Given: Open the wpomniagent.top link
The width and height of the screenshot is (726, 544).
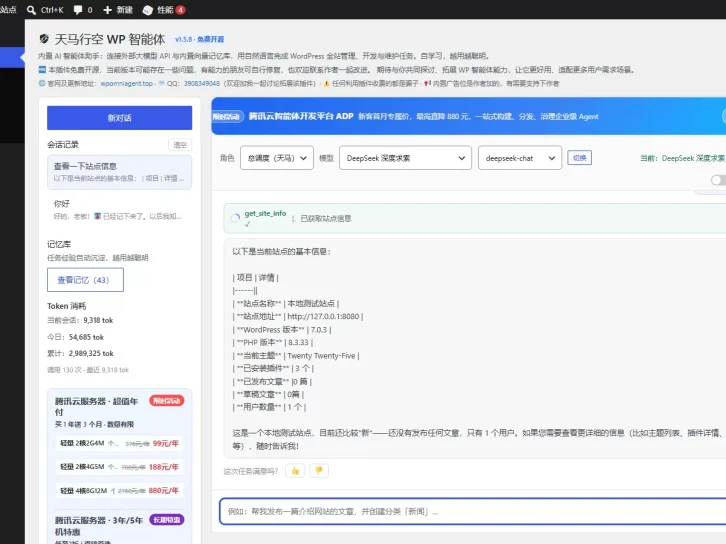Looking at the screenshot, I should [126, 83].
